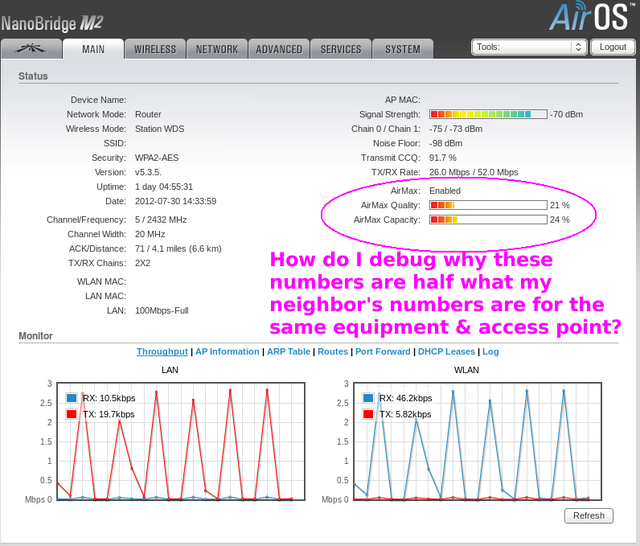Select the Noise Floor value -98 dBm
Image resolution: width=640 pixels, height=546 pixels.
click(x=446, y=143)
